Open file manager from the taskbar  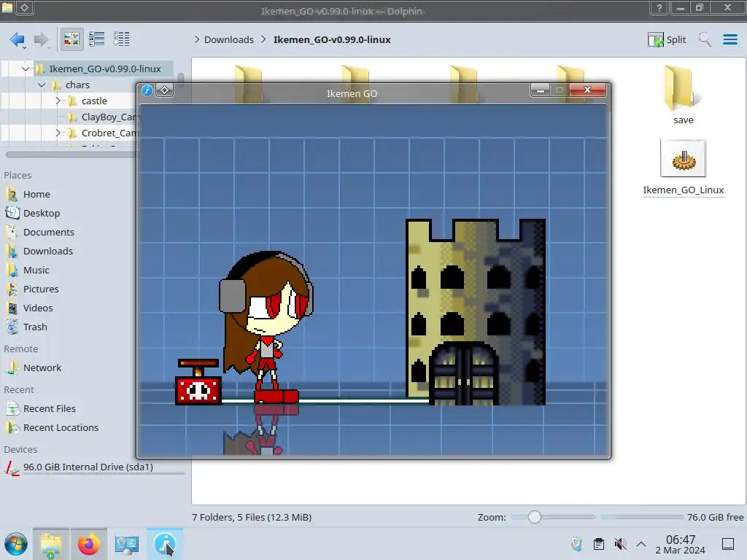(51, 544)
